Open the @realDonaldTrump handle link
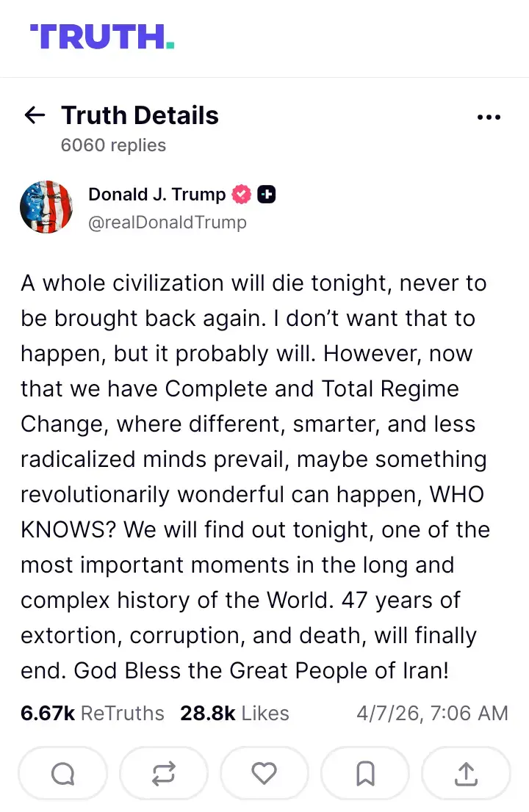529x812 pixels. tap(168, 222)
